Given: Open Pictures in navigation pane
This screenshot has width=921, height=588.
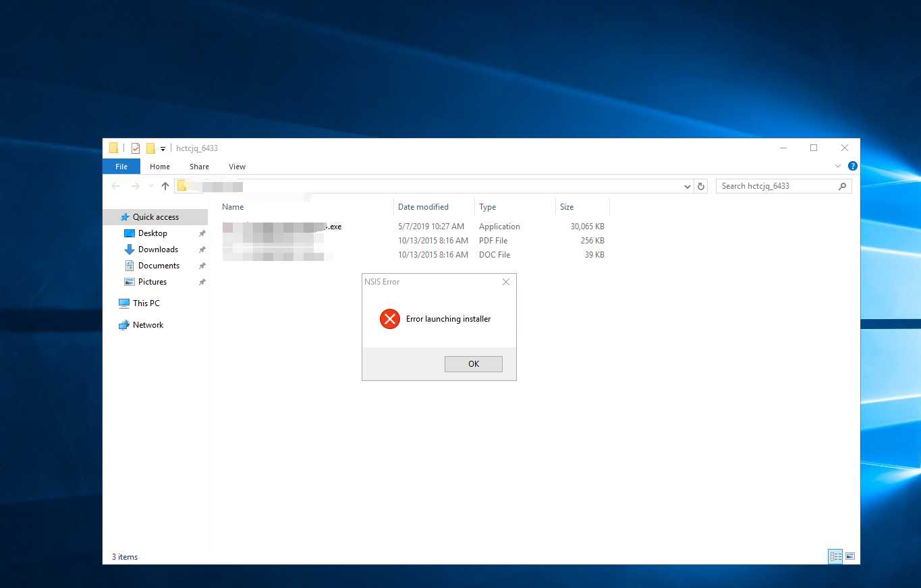Looking at the screenshot, I should point(152,282).
